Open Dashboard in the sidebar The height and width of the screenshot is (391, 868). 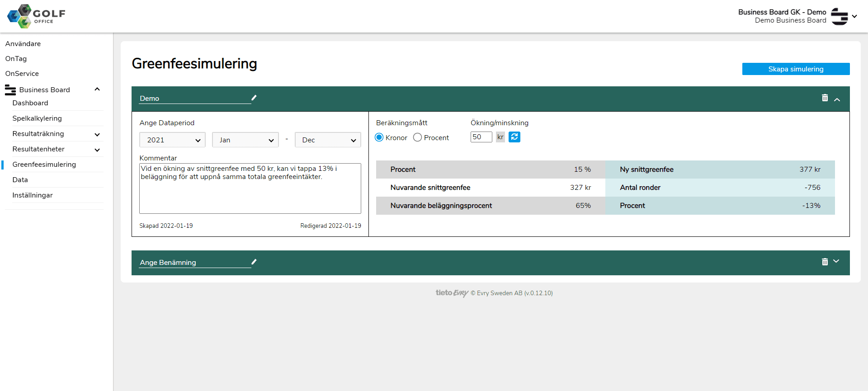(30, 103)
